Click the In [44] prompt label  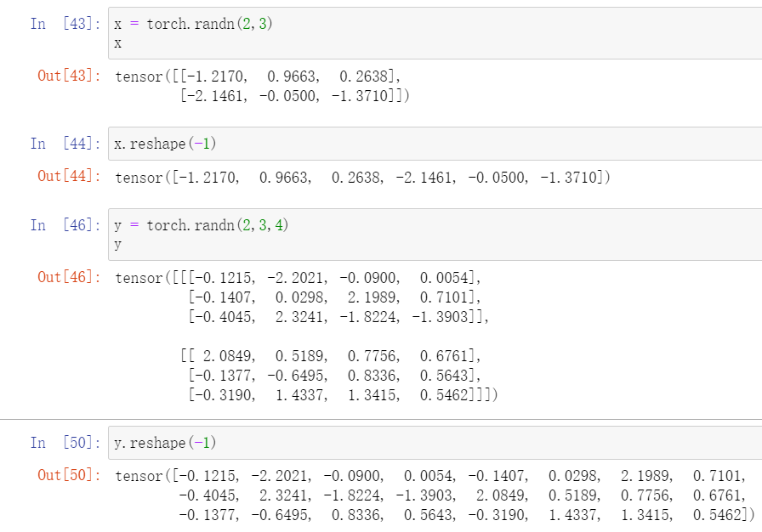click(x=64, y=144)
